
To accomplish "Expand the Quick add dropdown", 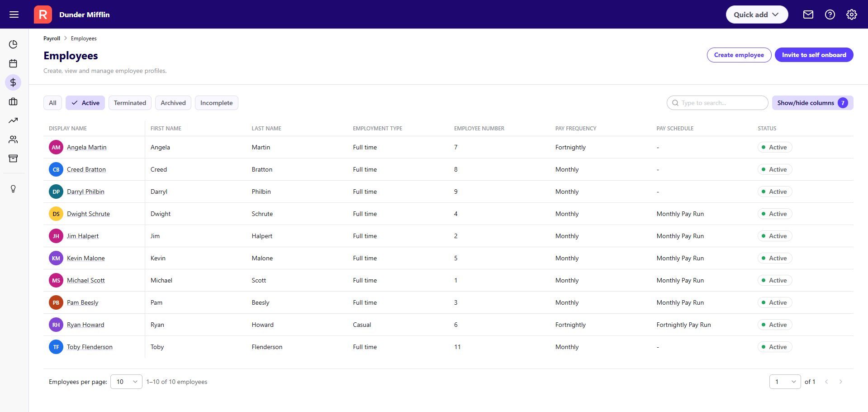I will pos(757,14).
